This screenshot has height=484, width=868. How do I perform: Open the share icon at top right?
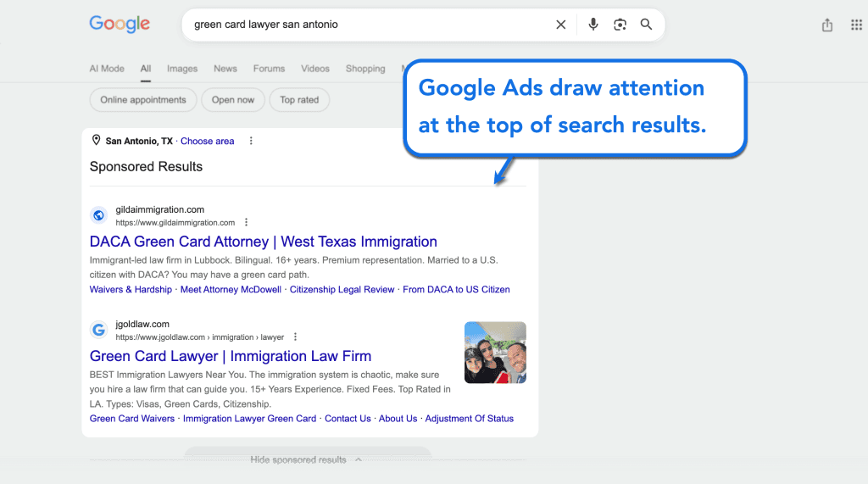pos(827,25)
